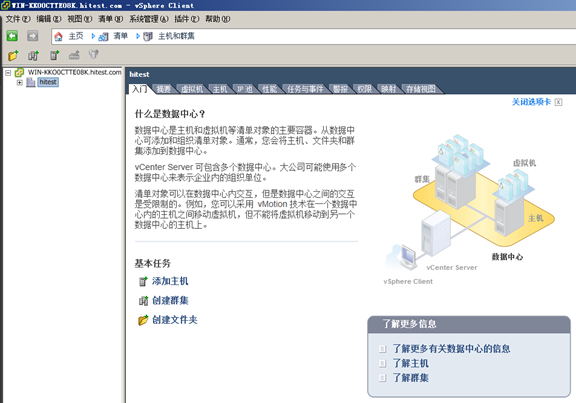Close the tab via X box icon
This screenshot has width=576, height=403.
(558, 102)
